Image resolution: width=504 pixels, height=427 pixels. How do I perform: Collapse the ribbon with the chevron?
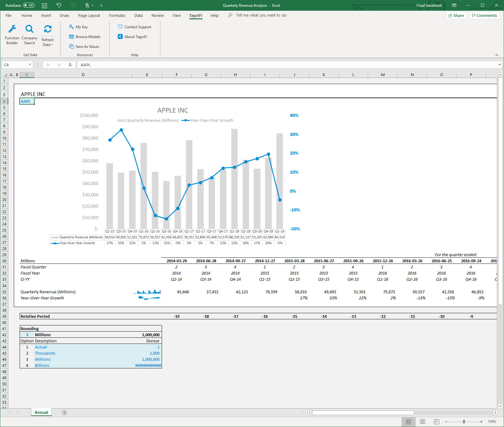tap(497, 55)
